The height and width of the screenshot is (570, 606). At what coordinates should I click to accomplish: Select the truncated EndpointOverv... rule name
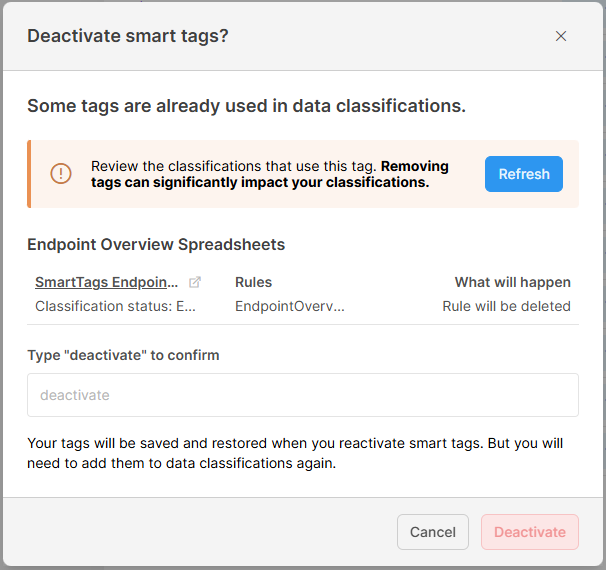(x=289, y=306)
